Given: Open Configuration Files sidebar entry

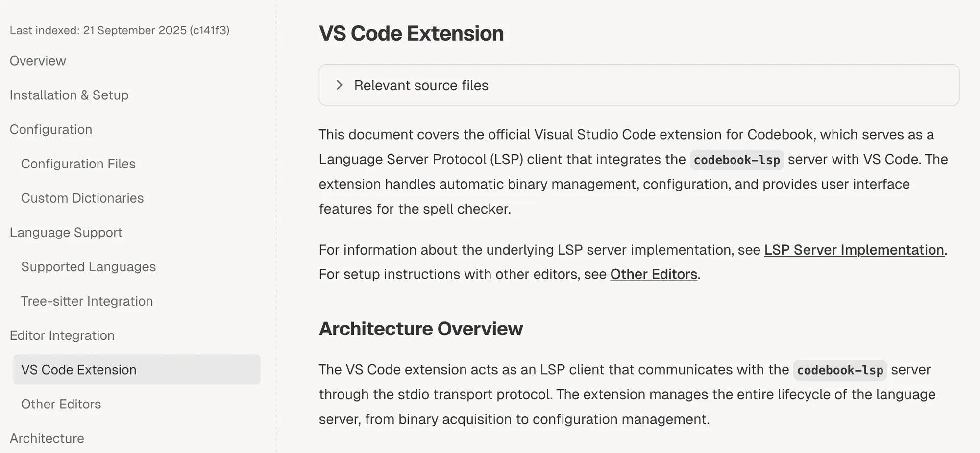Looking at the screenshot, I should [x=78, y=164].
